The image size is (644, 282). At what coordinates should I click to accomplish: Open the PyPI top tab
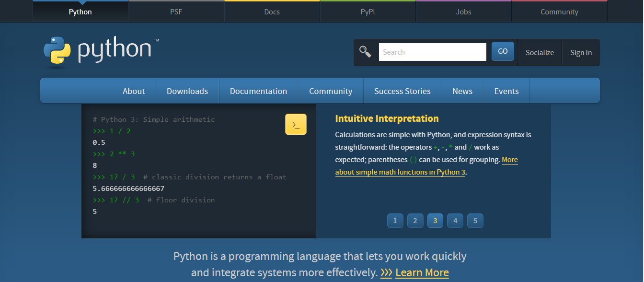pyautogui.click(x=368, y=12)
